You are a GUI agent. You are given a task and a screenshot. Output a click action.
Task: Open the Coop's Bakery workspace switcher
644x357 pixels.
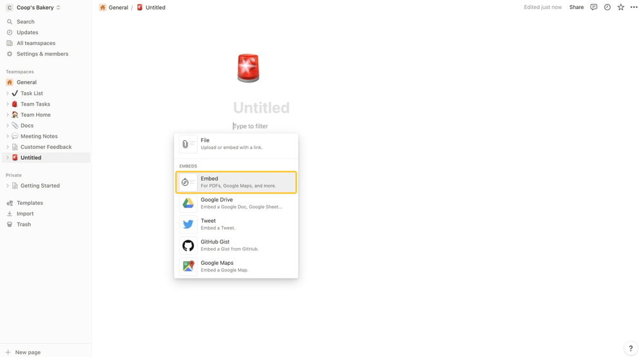point(34,8)
